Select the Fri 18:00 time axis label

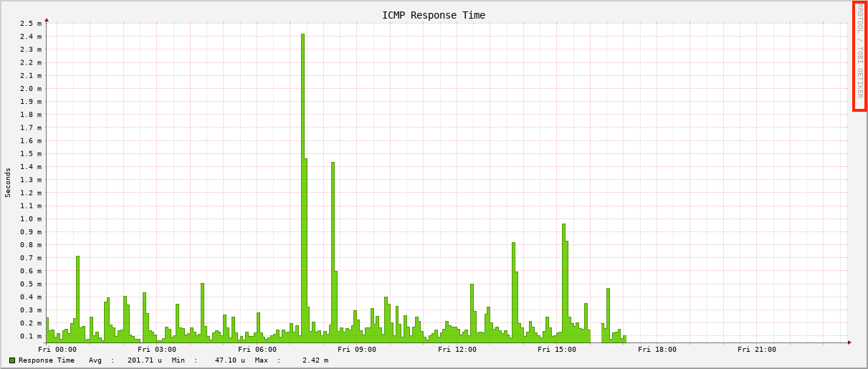click(x=657, y=350)
